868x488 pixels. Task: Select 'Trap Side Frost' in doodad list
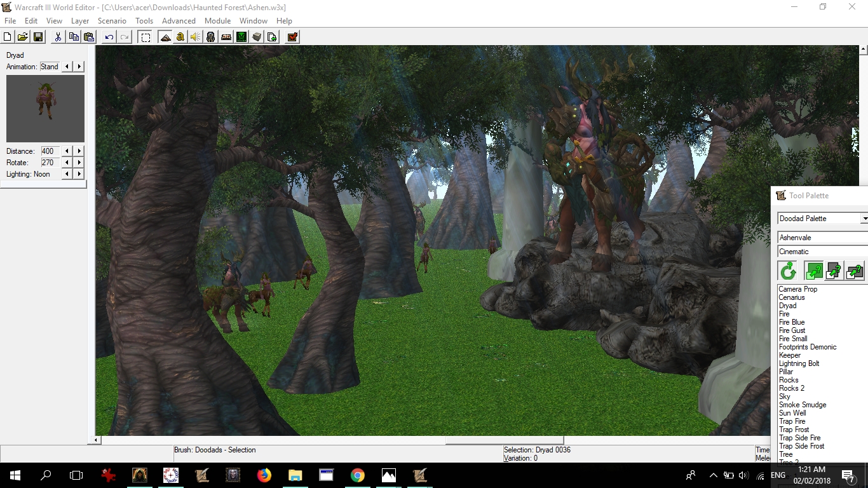tap(802, 446)
